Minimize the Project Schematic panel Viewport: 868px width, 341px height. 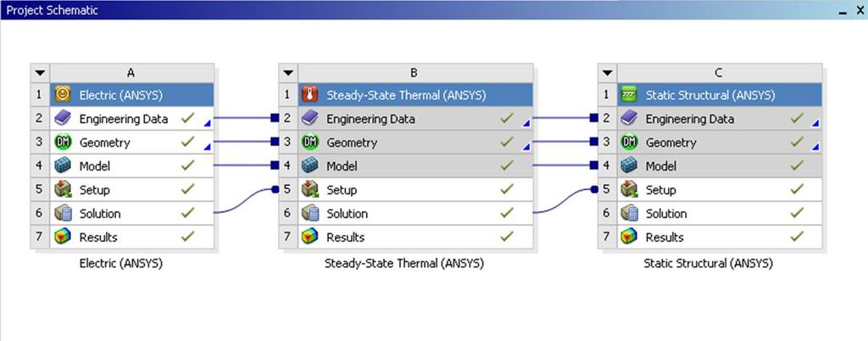tap(843, 12)
